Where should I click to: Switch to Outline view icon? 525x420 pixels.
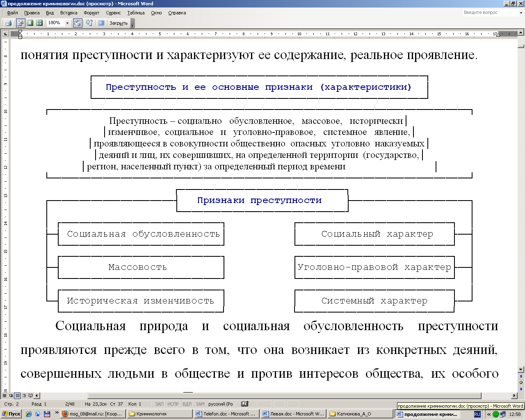pyautogui.click(x=24, y=395)
